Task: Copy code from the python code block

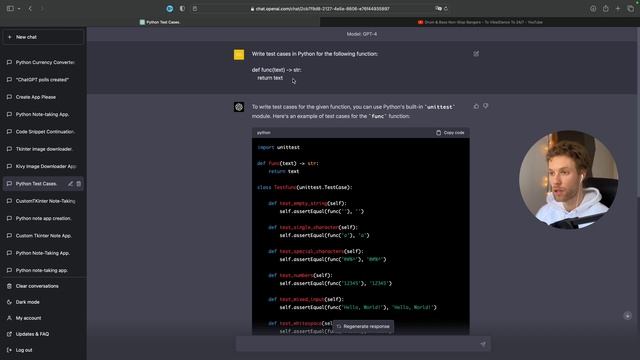Action: [x=450, y=133]
